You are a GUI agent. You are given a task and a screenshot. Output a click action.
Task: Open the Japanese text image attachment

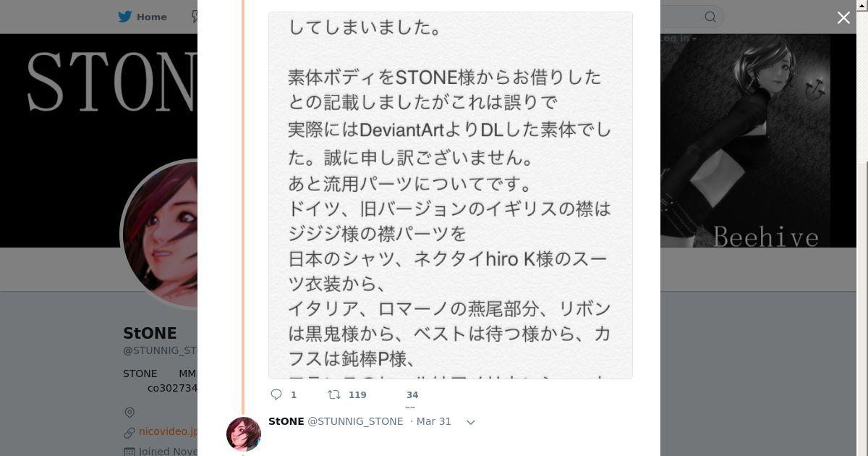[x=450, y=195]
